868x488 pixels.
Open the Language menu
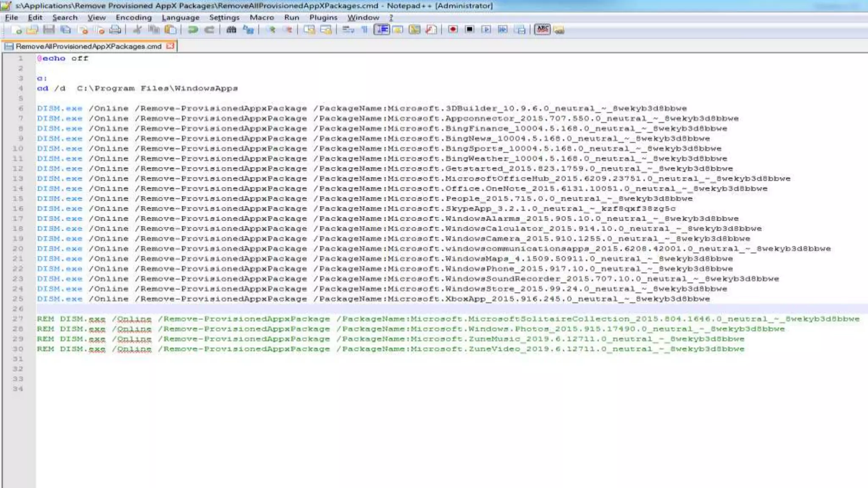(x=181, y=17)
